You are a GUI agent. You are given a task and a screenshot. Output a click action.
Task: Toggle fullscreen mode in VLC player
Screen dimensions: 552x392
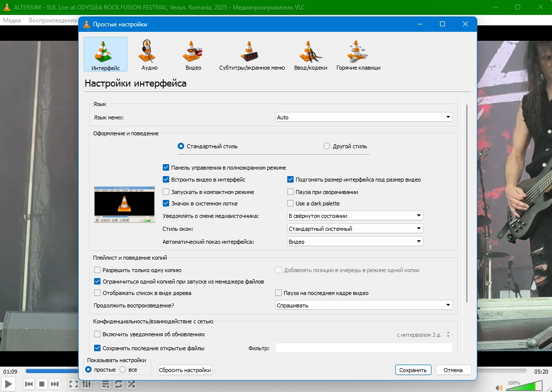click(x=73, y=384)
